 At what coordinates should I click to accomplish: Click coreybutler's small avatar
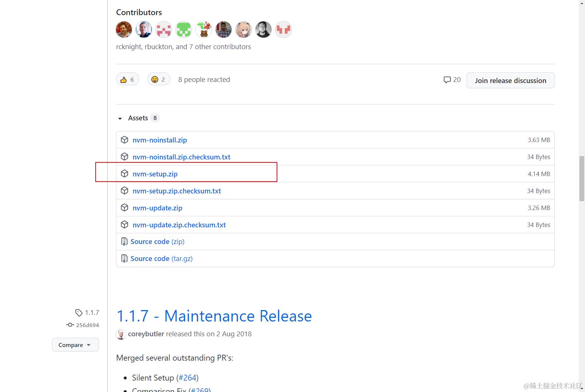(121, 334)
